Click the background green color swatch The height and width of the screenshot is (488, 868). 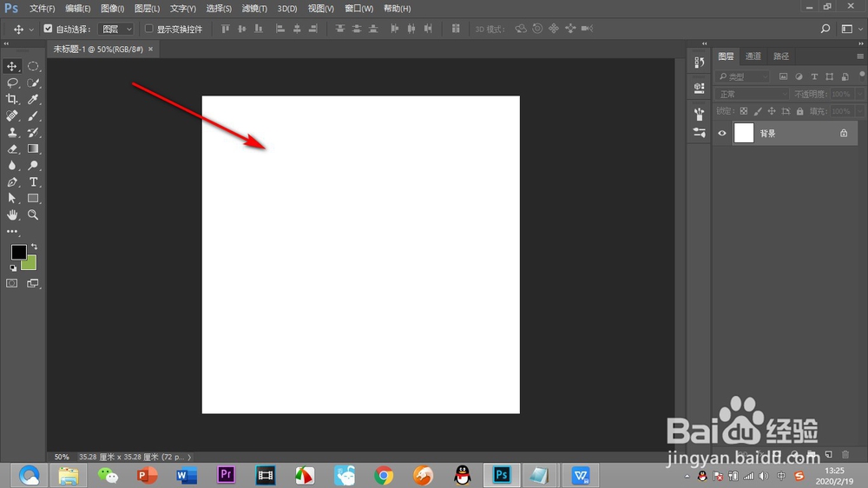coord(30,265)
